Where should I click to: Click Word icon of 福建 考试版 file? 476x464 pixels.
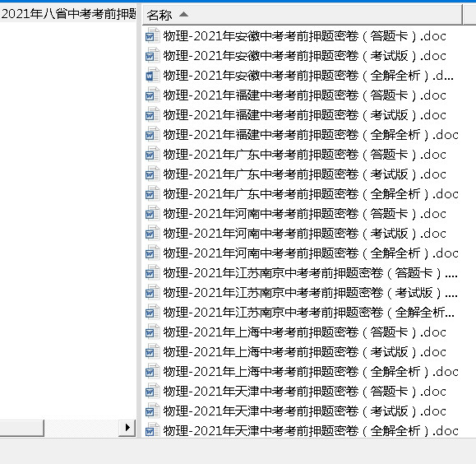point(152,114)
